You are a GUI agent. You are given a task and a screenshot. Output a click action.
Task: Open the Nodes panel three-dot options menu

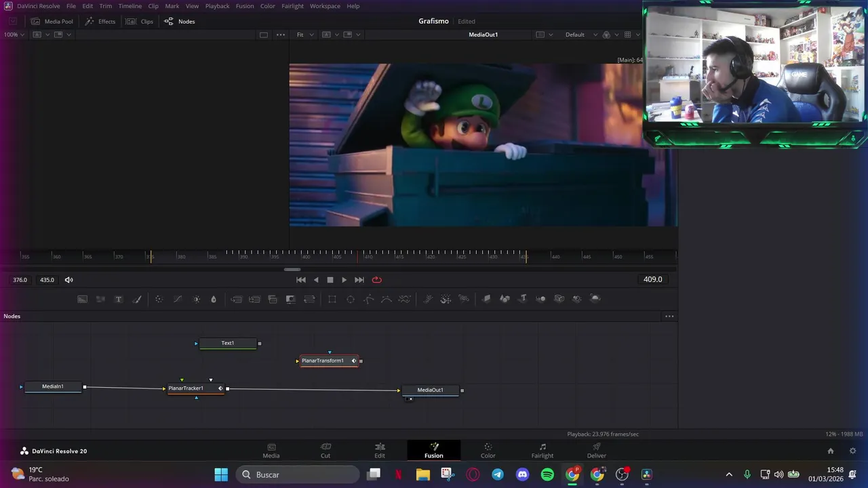[669, 317]
